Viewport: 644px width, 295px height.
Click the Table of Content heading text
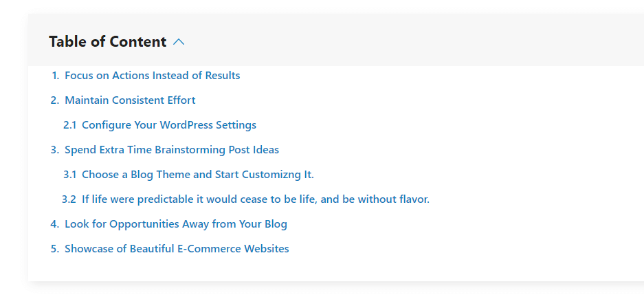point(107,42)
